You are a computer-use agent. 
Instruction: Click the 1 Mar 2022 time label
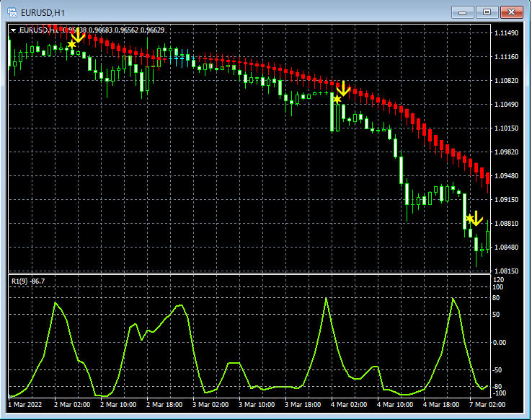(x=25, y=405)
